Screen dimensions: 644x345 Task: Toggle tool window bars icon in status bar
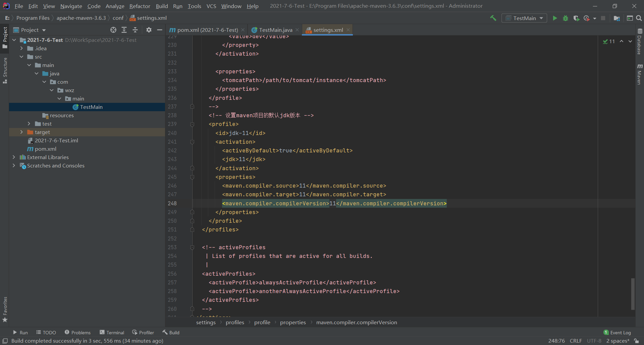(5, 341)
